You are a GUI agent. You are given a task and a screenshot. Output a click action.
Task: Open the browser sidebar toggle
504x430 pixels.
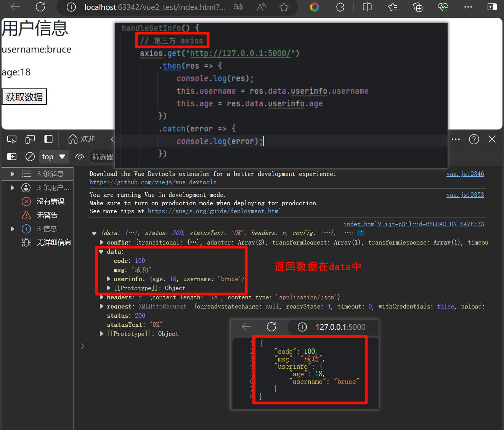tap(492, 7)
